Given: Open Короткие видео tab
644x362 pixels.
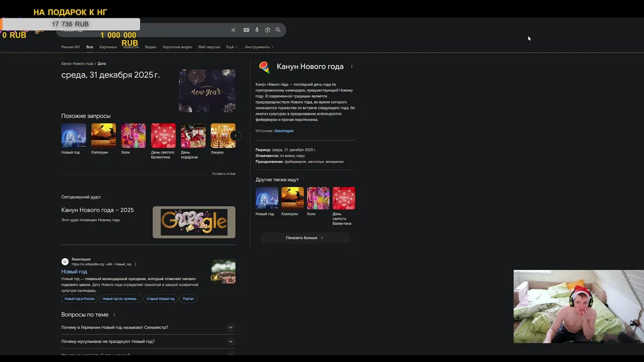Looking at the screenshot, I should click(177, 47).
